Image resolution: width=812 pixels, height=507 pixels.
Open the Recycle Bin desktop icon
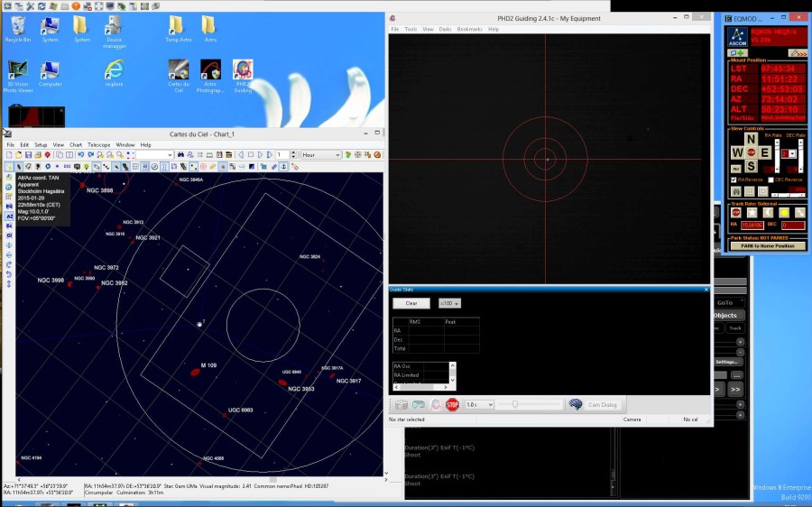pyautogui.click(x=18, y=29)
